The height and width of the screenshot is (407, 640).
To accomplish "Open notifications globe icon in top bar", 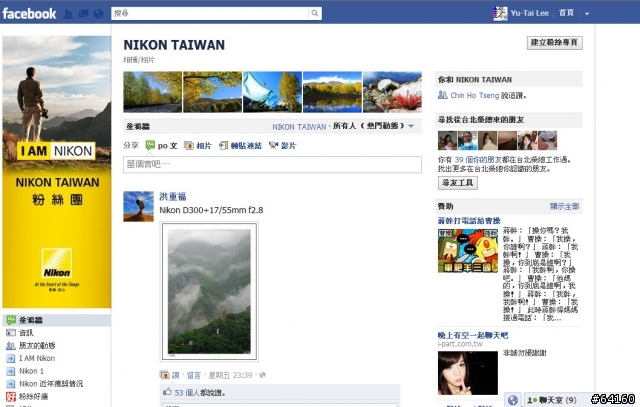I will click(98, 14).
